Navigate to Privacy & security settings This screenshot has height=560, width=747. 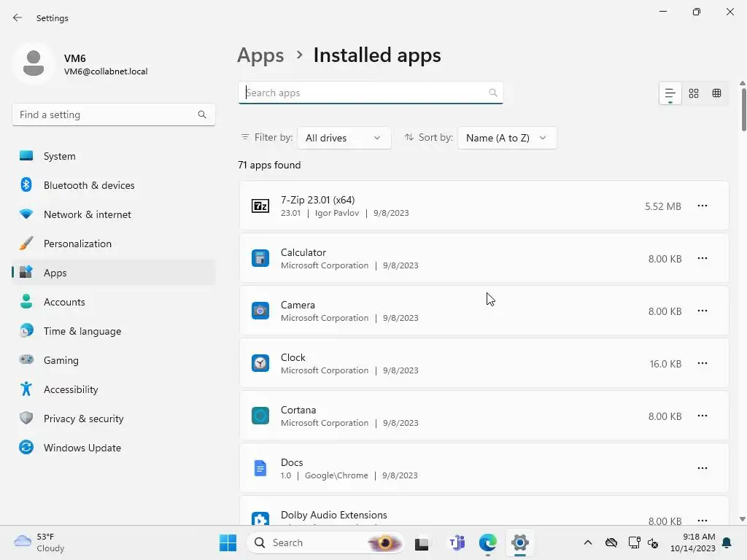coord(83,419)
